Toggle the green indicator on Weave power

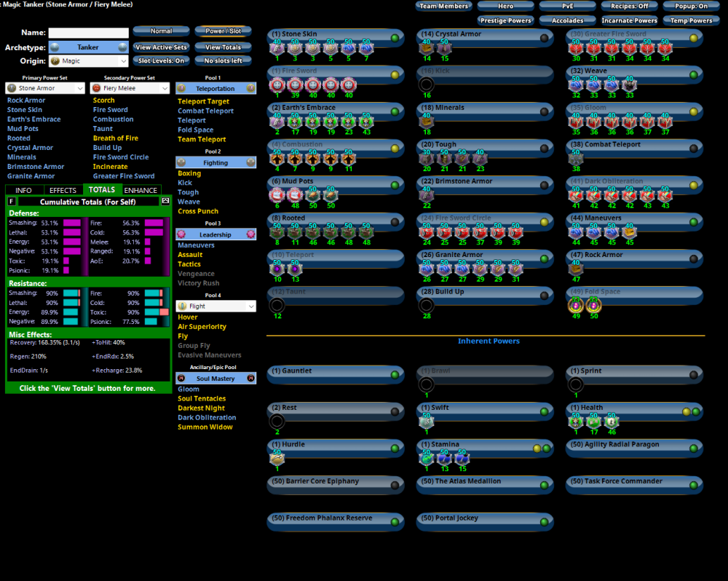pyautogui.click(x=693, y=75)
